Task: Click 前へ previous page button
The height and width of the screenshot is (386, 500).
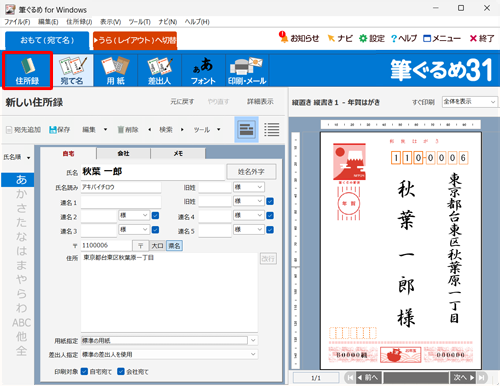Action: tap(369, 377)
